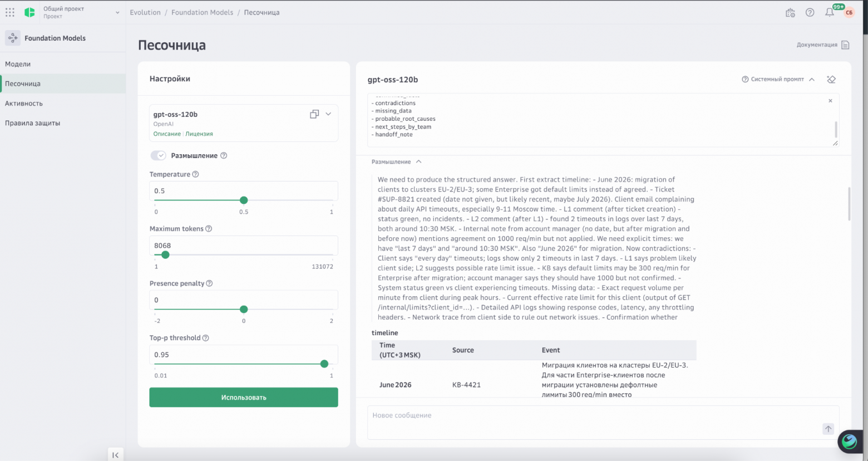The width and height of the screenshot is (868, 461).
Task: Open Правила защиты sidebar item
Action: (32, 123)
